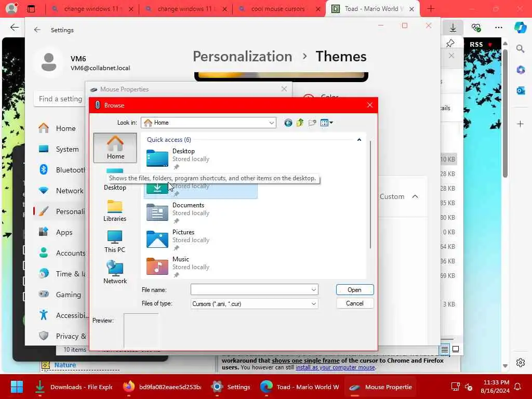Click the Nature link on webpage
The width and height of the screenshot is (532, 399).
(65, 365)
